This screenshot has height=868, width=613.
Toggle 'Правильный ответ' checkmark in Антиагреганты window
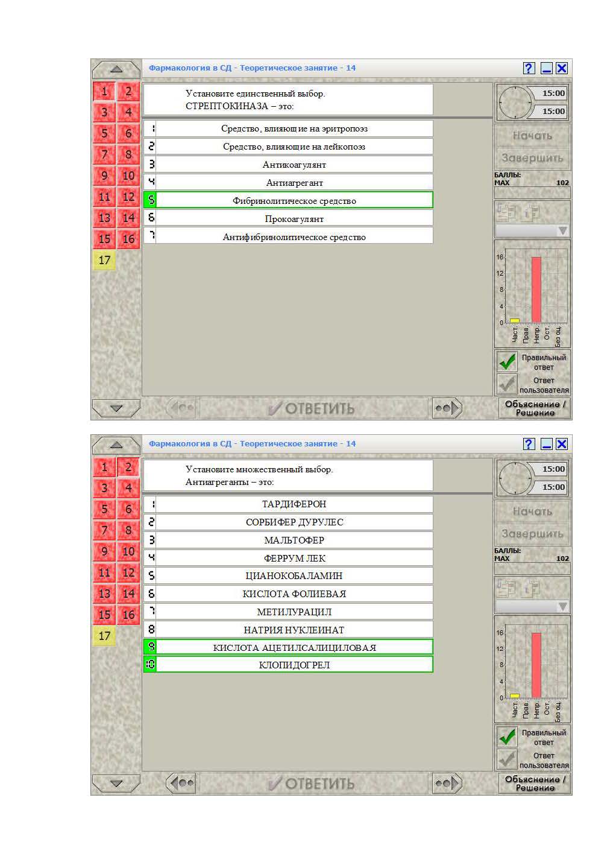coord(507,737)
